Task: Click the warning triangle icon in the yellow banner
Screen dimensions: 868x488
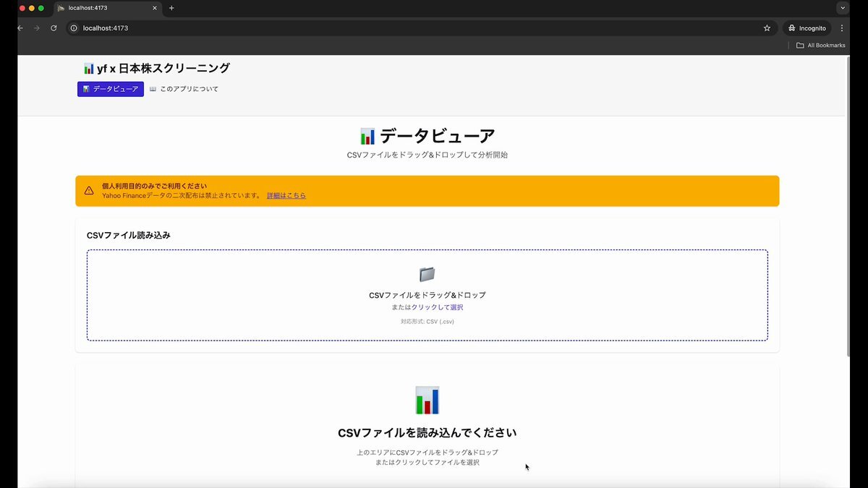Action: 89,191
